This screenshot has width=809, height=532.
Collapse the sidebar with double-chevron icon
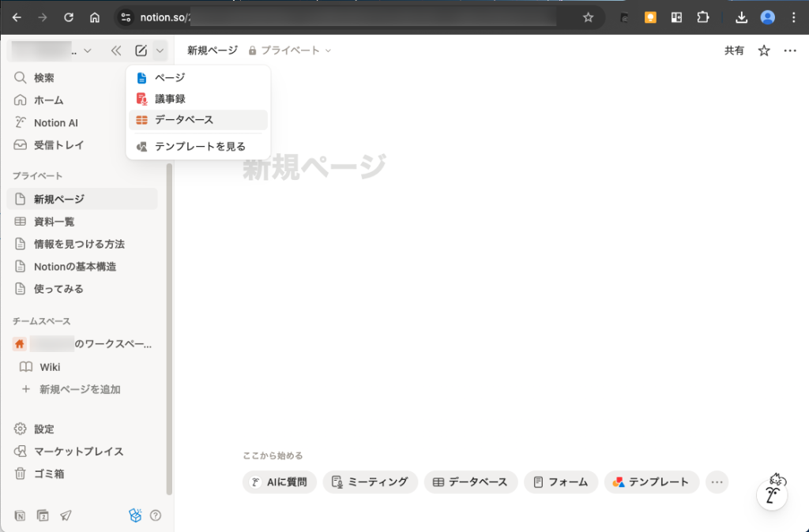pos(116,51)
